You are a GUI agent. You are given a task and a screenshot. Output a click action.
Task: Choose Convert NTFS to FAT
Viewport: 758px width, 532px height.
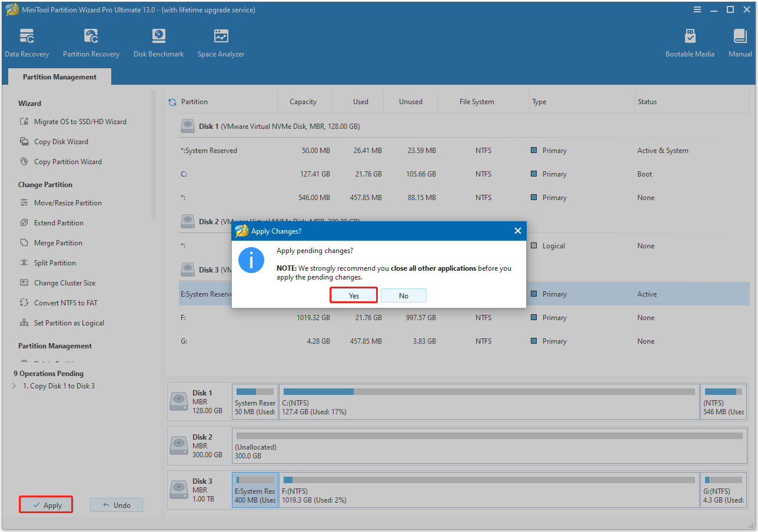coord(65,302)
